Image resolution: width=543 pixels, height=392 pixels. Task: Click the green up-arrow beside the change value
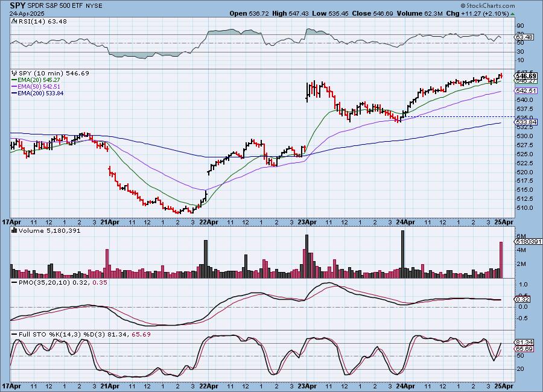coord(512,14)
